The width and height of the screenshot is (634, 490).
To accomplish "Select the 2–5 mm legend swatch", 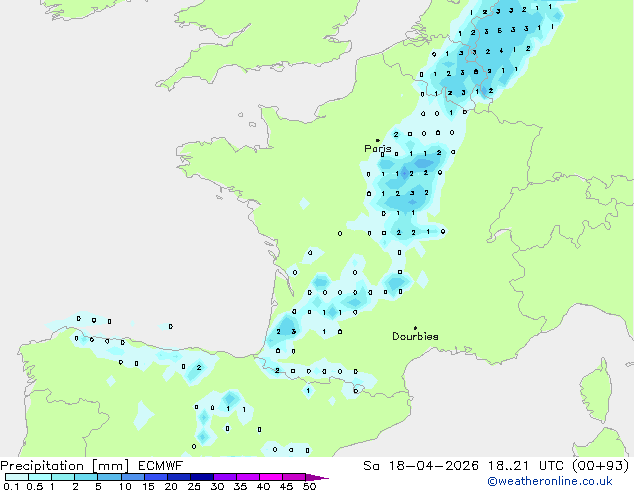I will click(x=86, y=477).
